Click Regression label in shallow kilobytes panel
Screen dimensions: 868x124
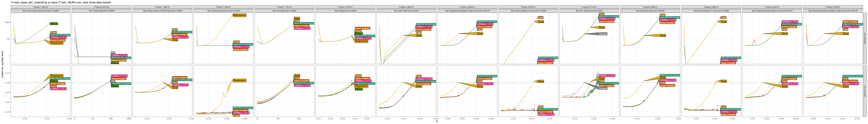tap(239, 15)
